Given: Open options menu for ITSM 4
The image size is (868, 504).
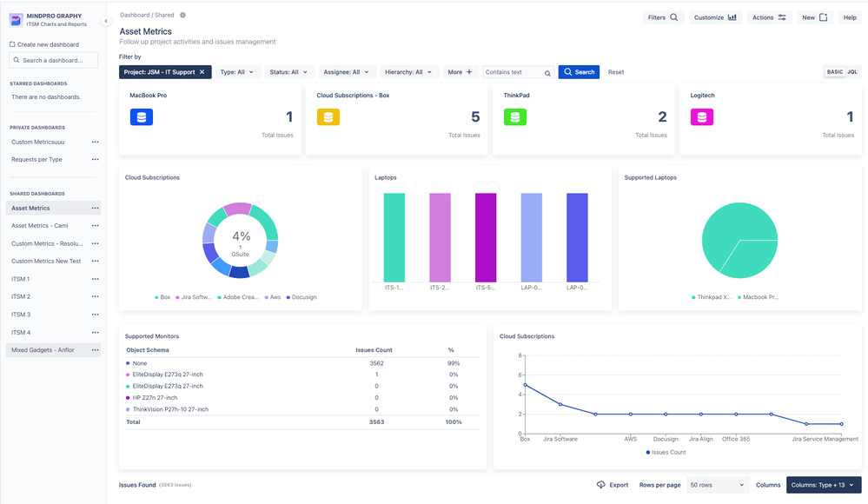Looking at the screenshot, I should point(96,332).
